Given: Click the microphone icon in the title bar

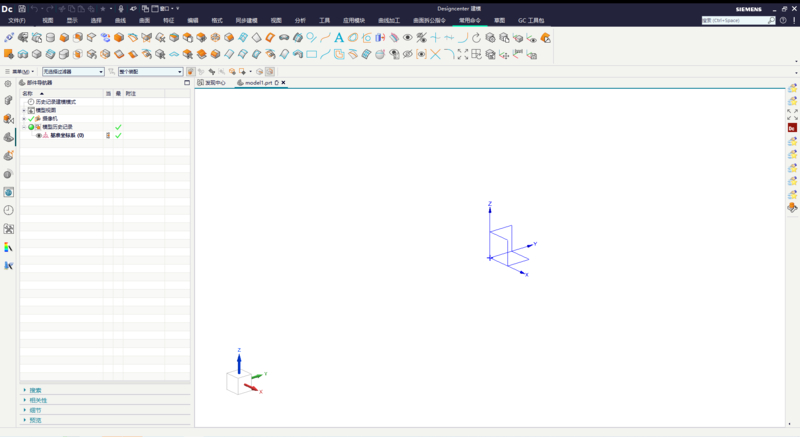Looking at the screenshot, I should (121, 9).
